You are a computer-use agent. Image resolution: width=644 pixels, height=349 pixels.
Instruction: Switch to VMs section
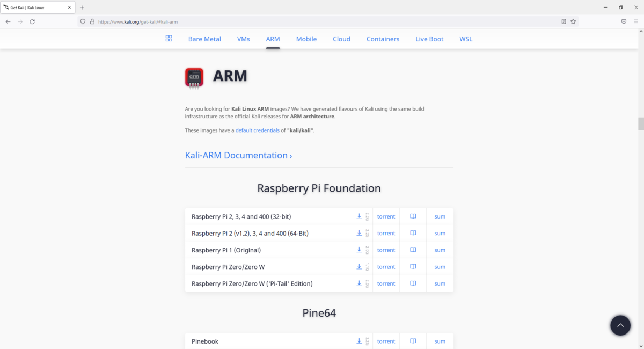click(244, 39)
